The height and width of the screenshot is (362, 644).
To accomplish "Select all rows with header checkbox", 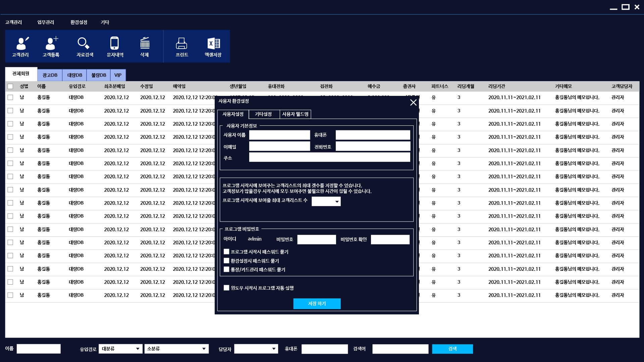I will tap(10, 86).
